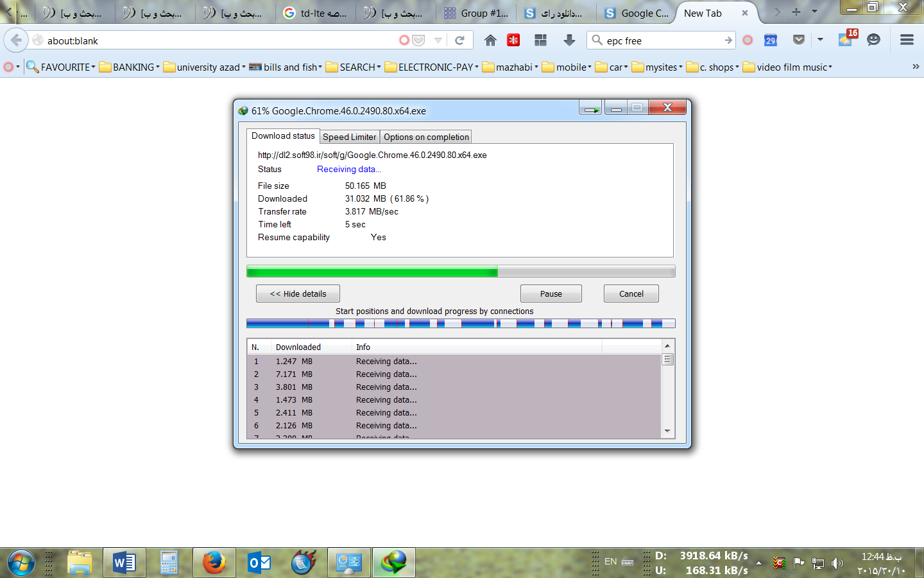This screenshot has width=924, height=578.
Task: Open the calendar 29 toolbar icon
Action: pos(771,40)
